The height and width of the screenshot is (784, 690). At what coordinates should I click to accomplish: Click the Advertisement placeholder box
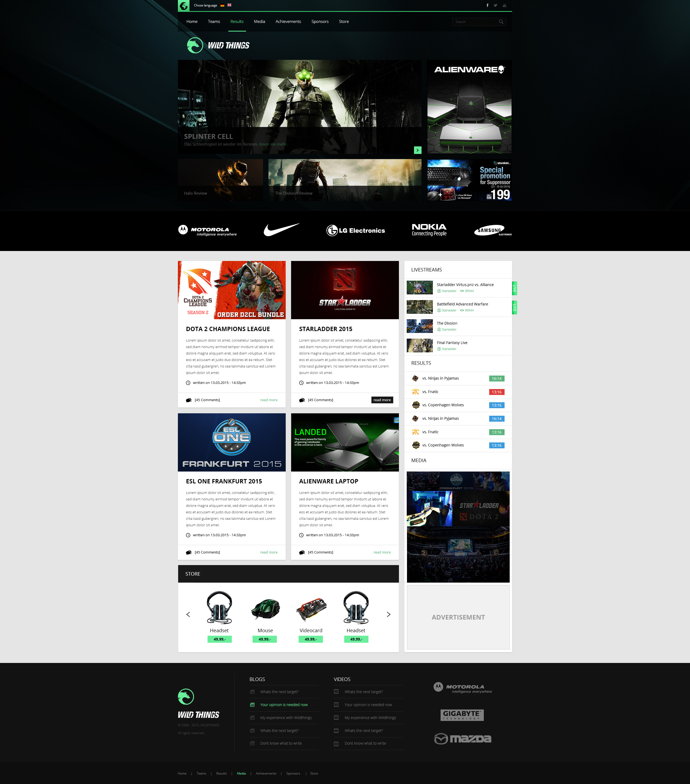(x=458, y=617)
